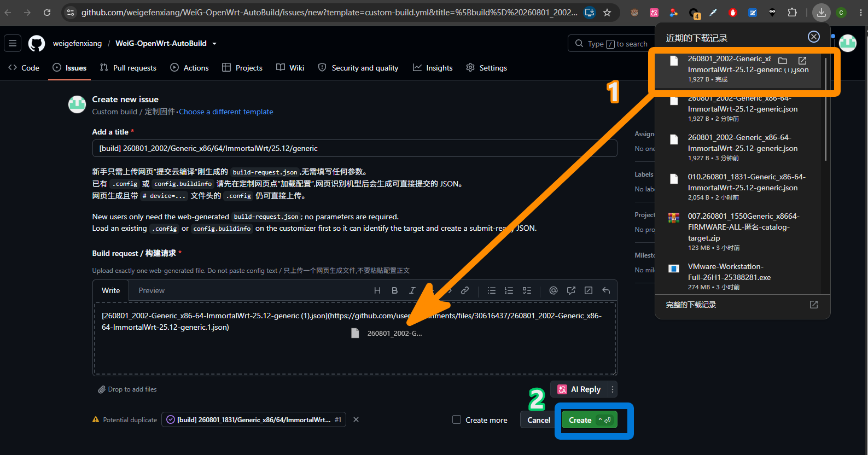This screenshot has width=868, height=455.
Task: Show the first downloaded JSON in folder
Action: 783,61
